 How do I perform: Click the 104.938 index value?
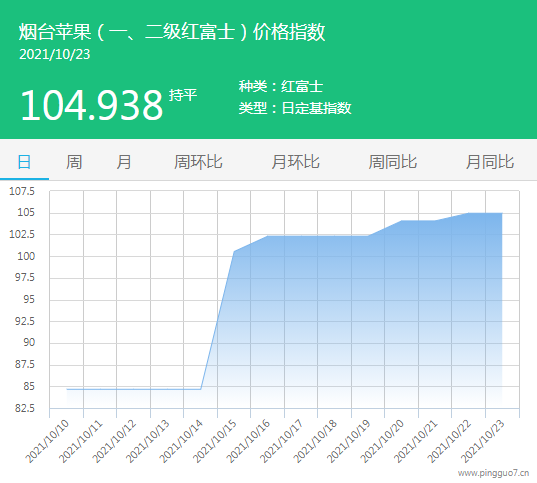pos(92,105)
